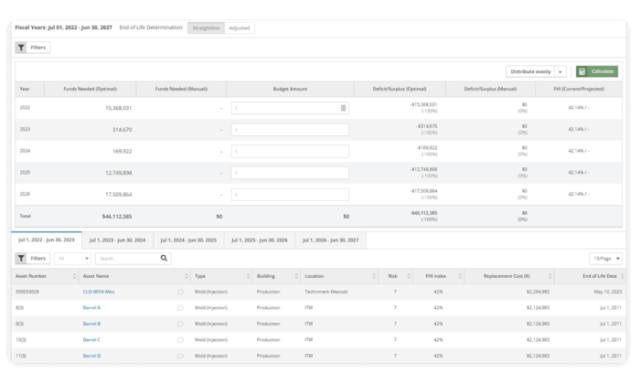Open the All filter dropdown
The height and width of the screenshot is (384, 640).
(73, 258)
